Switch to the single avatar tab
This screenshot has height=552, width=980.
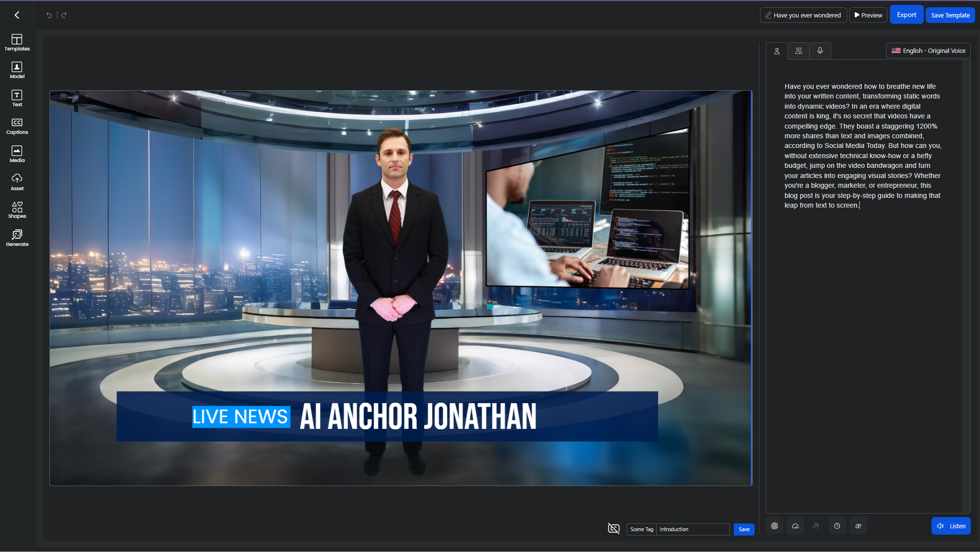(x=776, y=51)
